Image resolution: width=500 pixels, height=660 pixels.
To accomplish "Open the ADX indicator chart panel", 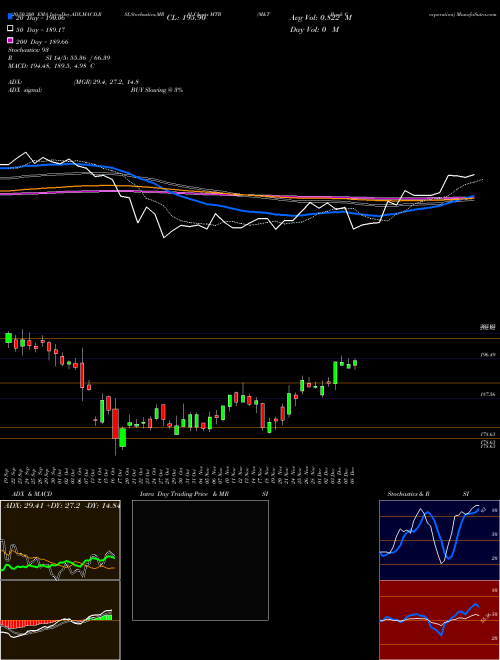I will [60, 540].
